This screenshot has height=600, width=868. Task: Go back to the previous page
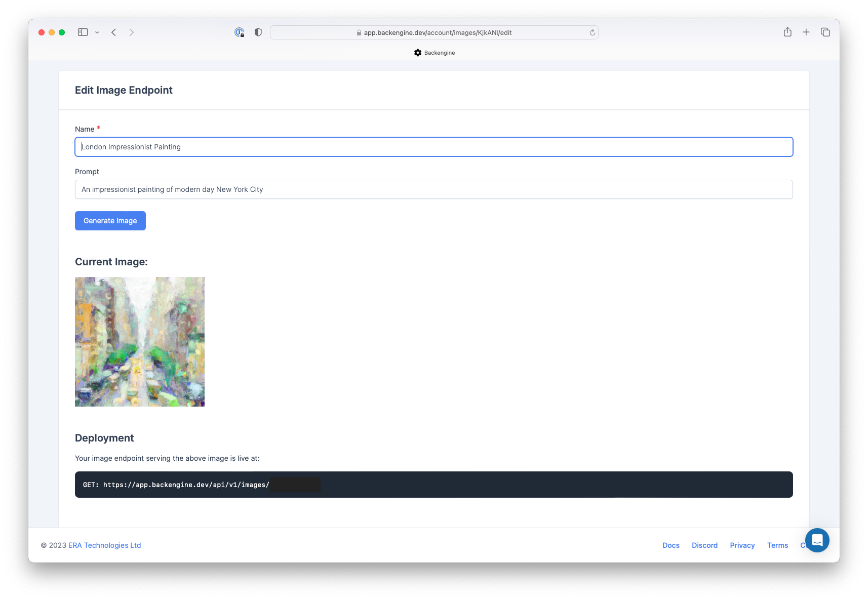click(114, 32)
